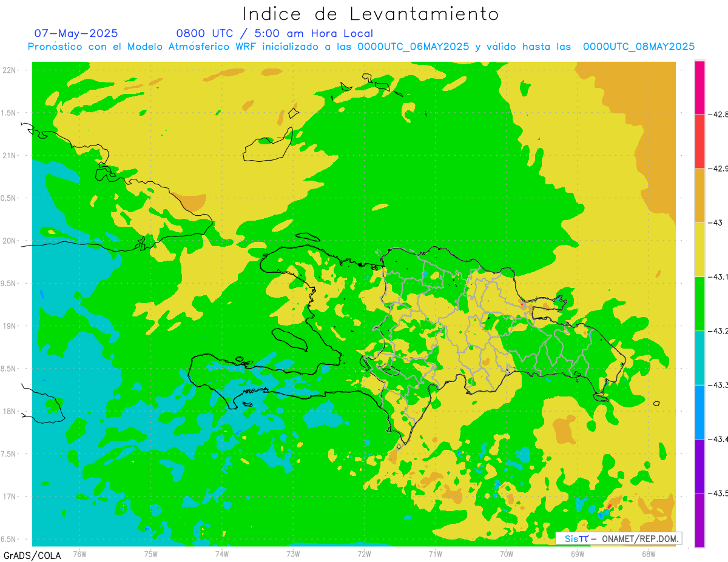Click the purple swatch at legend bottom

point(699,520)
